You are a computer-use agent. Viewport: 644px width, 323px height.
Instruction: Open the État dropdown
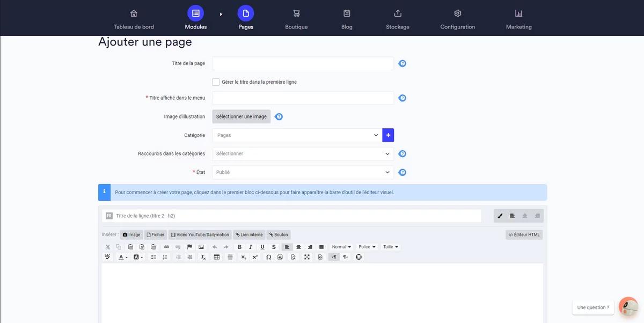[x=303, y=172]
